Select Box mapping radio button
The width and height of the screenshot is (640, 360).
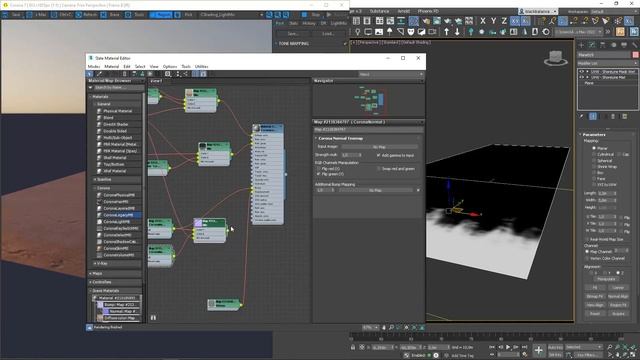(x=593, y=173)
